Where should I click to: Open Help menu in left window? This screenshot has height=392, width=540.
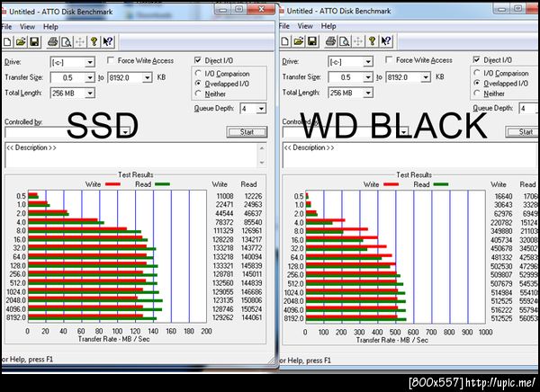(50, 27)
